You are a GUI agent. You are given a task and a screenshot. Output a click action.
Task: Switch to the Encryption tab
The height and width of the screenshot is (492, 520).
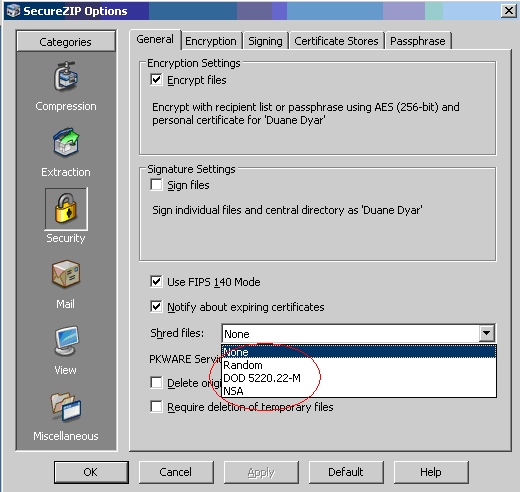211,41
